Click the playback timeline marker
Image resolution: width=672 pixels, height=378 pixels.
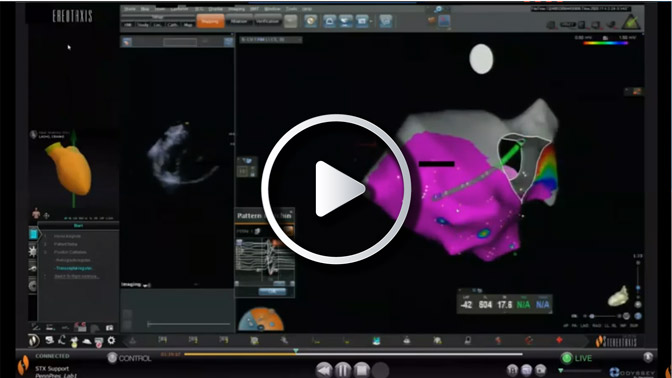pyautogui.click(x=296, y=351)
